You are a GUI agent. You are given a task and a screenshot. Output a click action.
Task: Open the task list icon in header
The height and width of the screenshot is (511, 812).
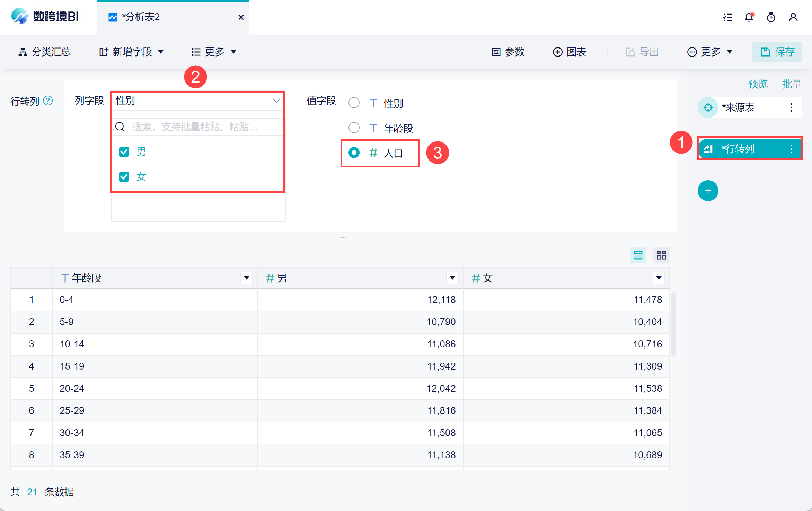pyautogui.click(x=727, y=17)
